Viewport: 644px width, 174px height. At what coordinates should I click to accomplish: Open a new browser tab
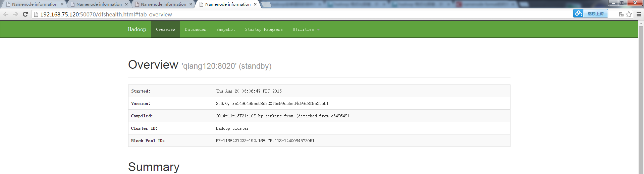[x=266, y=4]
